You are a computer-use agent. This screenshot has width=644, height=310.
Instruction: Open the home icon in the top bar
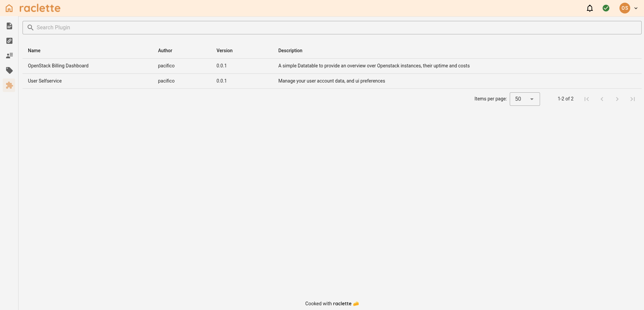tap(8, 8)
